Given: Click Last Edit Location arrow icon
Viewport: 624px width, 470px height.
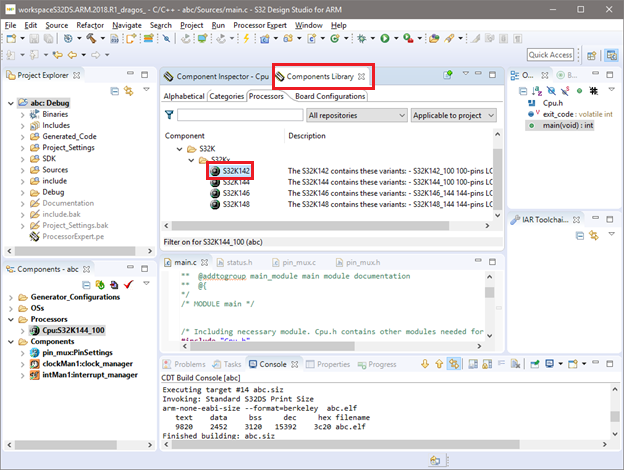Looking at the screenshot, I should [x=58, y=55].
